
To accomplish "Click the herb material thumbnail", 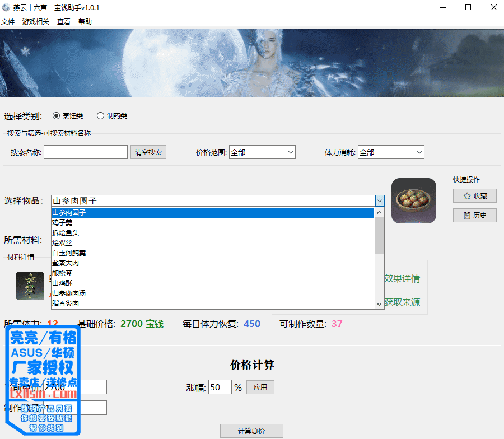I will (x=30, y=286).
